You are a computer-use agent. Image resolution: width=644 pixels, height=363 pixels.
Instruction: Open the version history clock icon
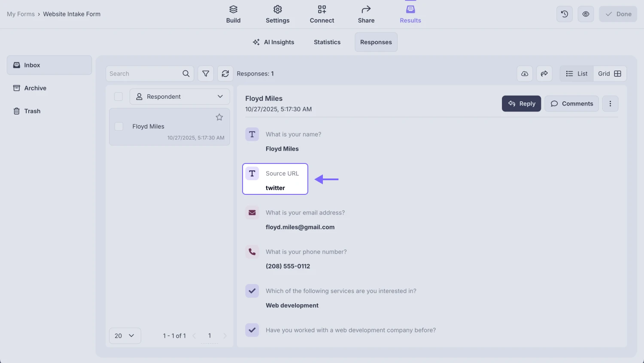pos(564,14)
